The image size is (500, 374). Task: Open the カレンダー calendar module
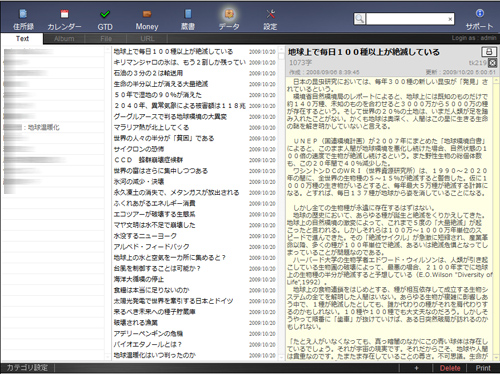pos(64,19)
